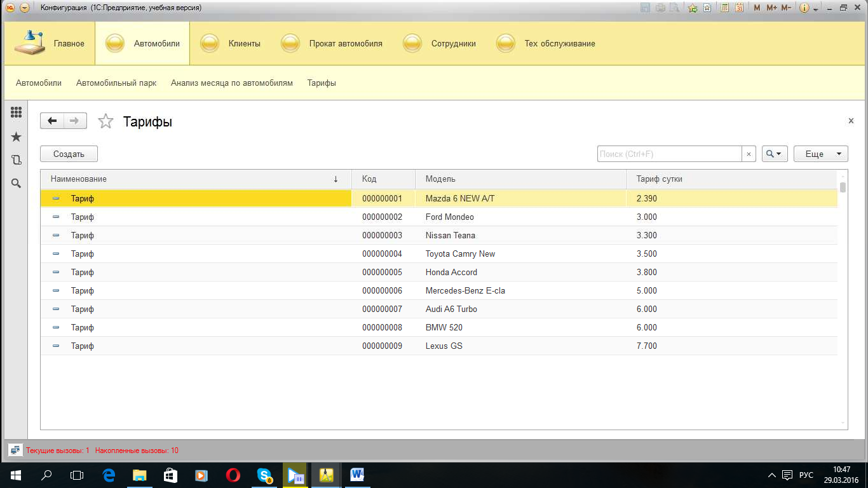The width and height of the screenshot is (868, 488).
Task: Click the Текущие вызовы: 1 status text
Action: coord(58,451)
